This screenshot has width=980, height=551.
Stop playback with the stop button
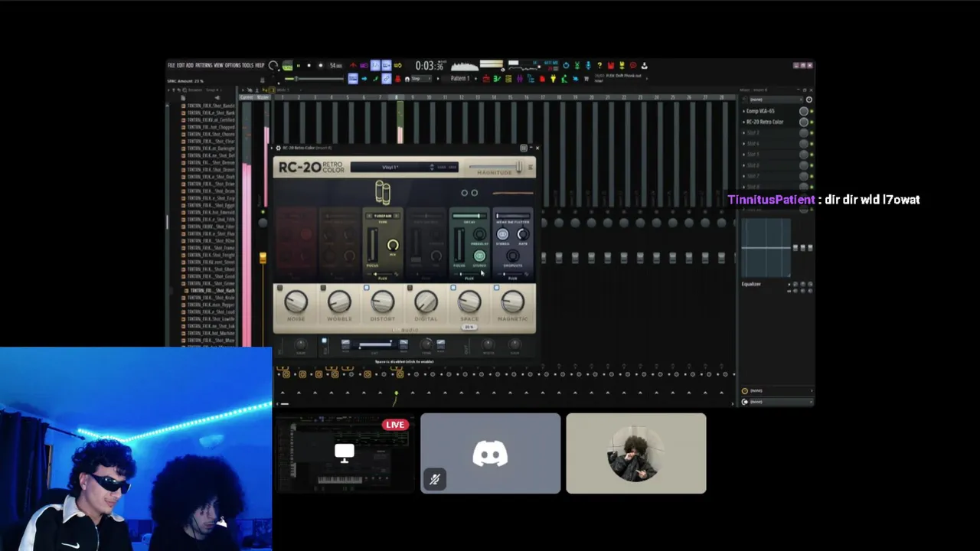click(x=309, y=65)
